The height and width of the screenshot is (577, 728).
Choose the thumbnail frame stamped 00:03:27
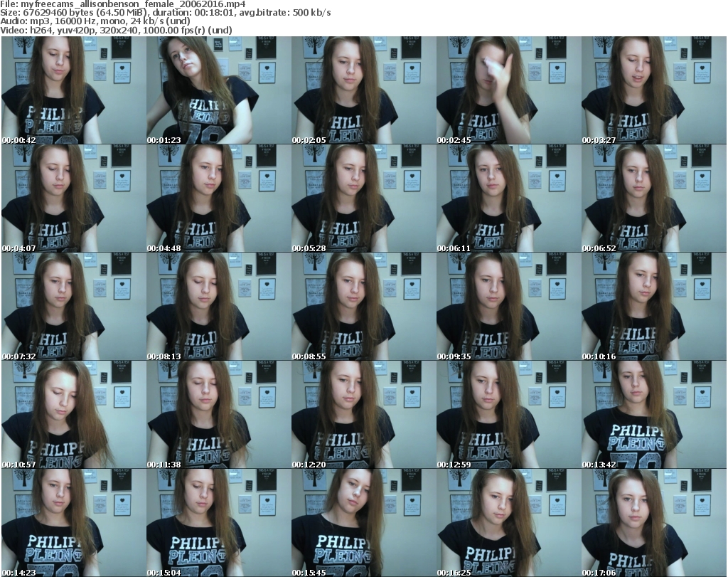654,90
